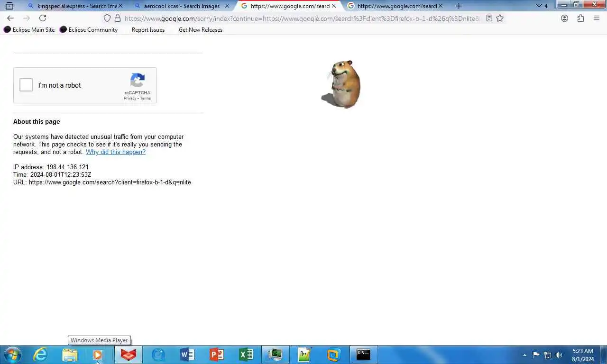Open Microsoft Excel from taskbar

(x=246, y=355)
